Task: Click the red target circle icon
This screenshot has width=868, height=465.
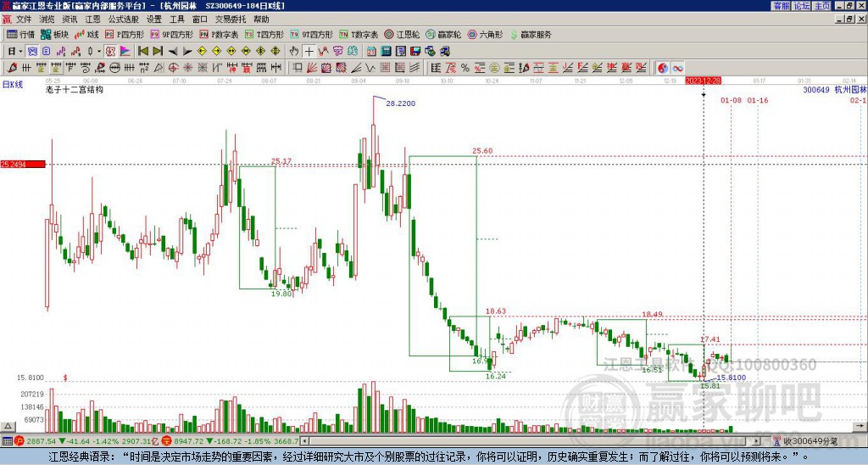Action: click(x=173, y=68)
